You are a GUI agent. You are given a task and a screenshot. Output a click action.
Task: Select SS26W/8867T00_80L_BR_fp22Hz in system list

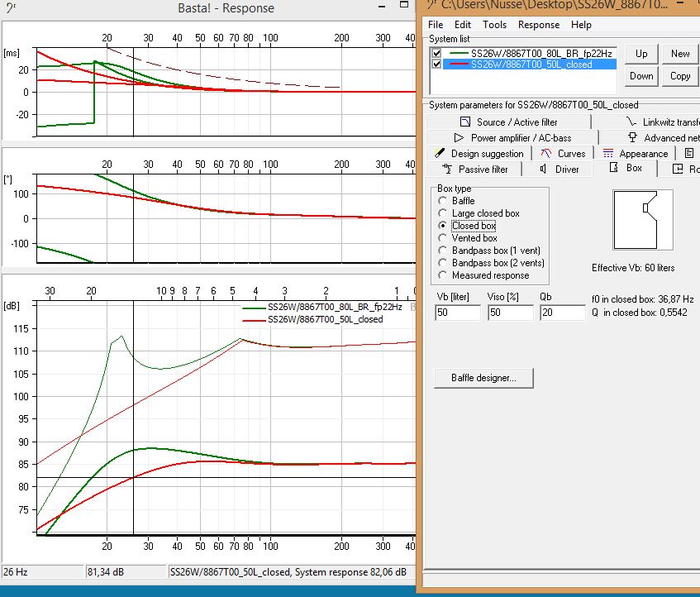541,53
